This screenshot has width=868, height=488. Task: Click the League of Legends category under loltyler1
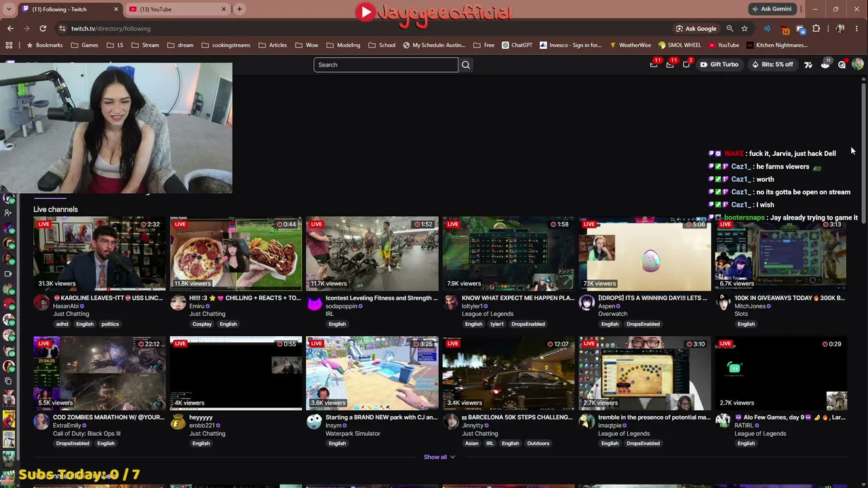coord(488,314)
